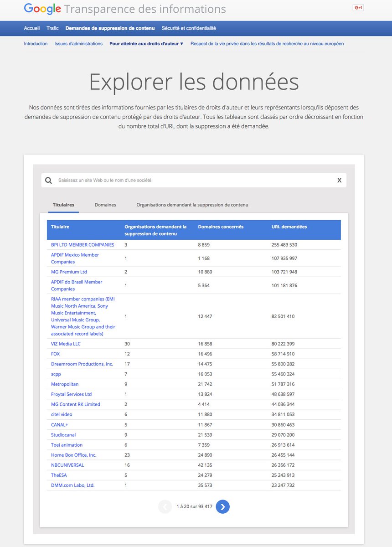392x547 pixels.
Task: Open APDIF Mexico Member Companies link
Action: click(x=75, y=258)
